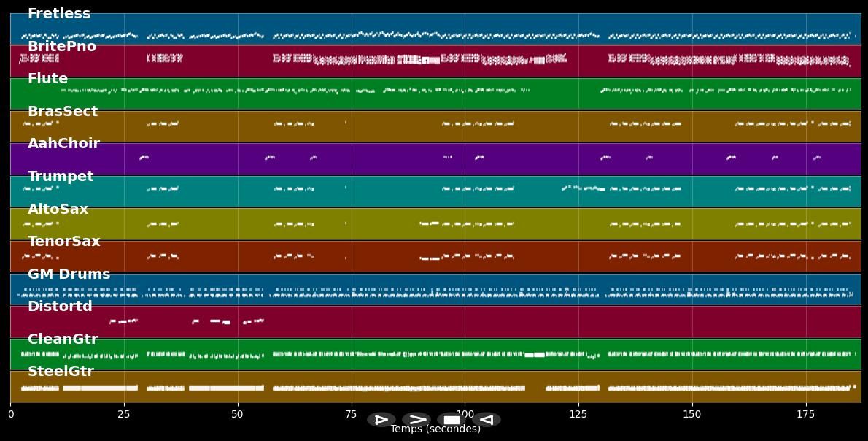Click the 150 second time axis label

[691, 415]
